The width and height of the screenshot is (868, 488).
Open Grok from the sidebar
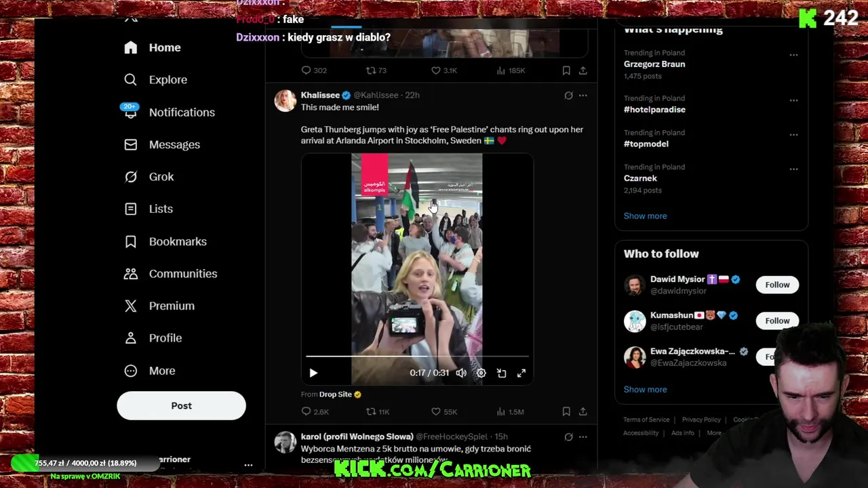(x=149, y=176)
